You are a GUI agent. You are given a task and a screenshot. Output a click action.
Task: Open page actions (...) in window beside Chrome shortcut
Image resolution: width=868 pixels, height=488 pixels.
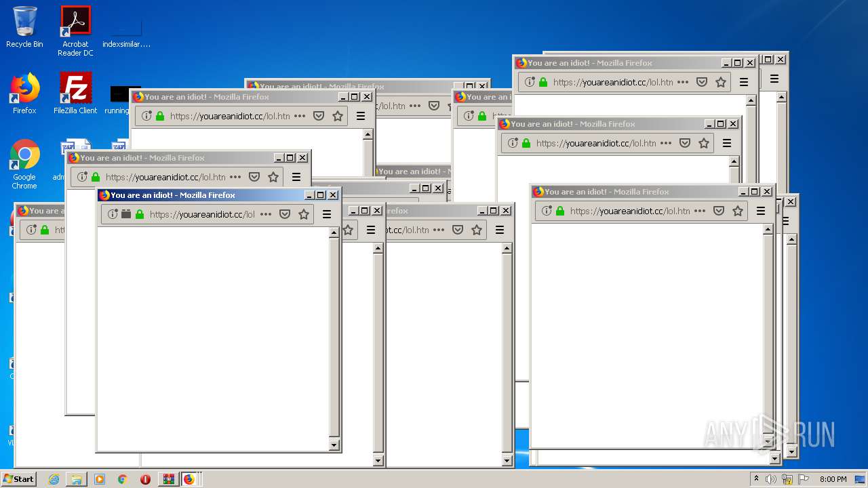tap(235, 177)
